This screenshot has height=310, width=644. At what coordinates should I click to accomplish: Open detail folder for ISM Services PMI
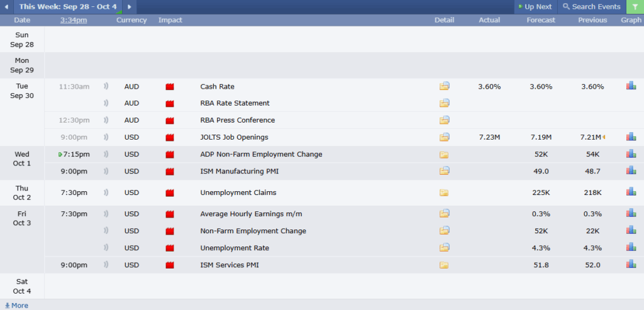(x=445, y=265)
